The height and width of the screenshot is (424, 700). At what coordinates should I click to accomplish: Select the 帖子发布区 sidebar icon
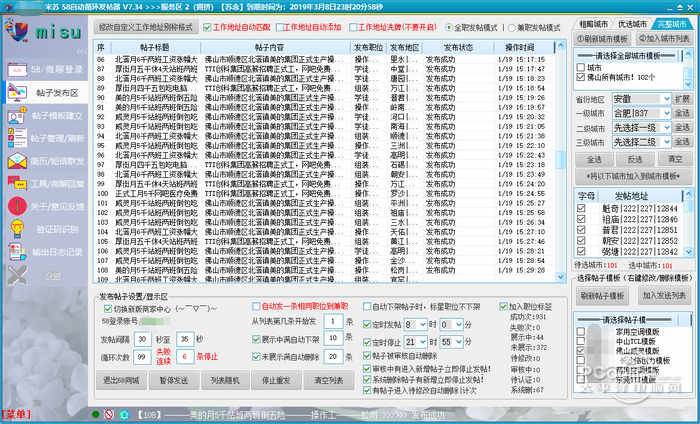[17, 93]
